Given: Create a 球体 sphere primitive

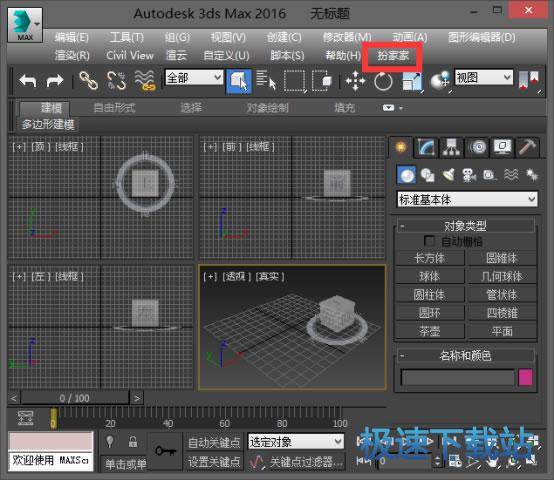Looking at the screenshot, I should pos(430,276).
